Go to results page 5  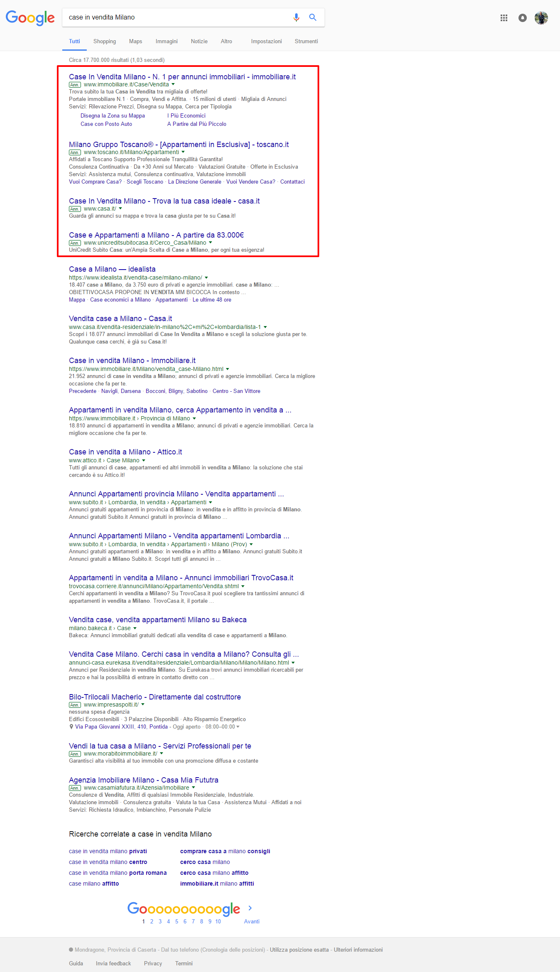[176, 921]
